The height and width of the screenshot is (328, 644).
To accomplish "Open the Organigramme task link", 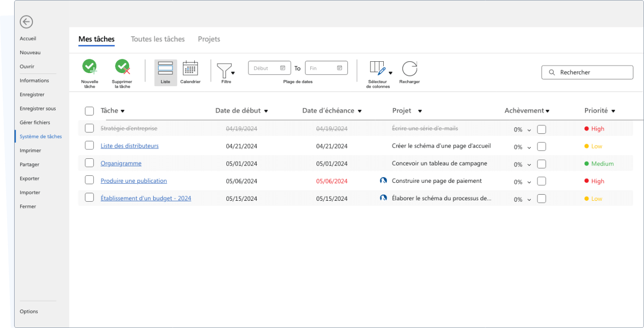I will [121, 163].
